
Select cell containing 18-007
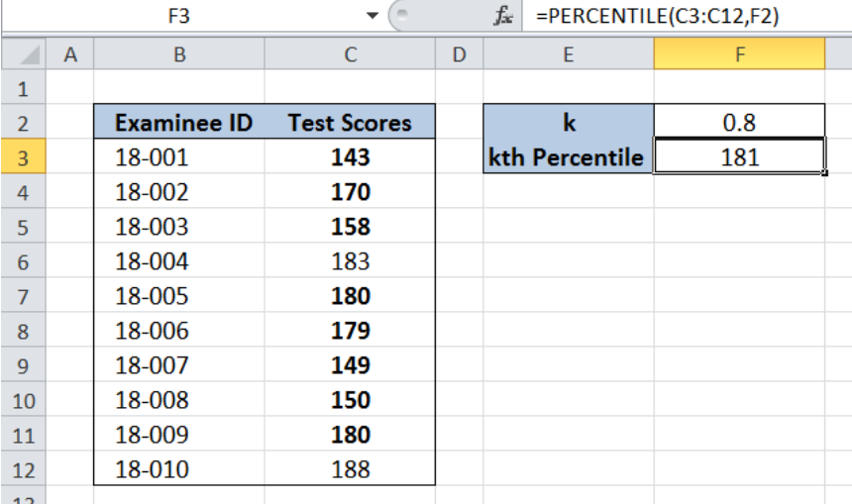click(179, 365)
